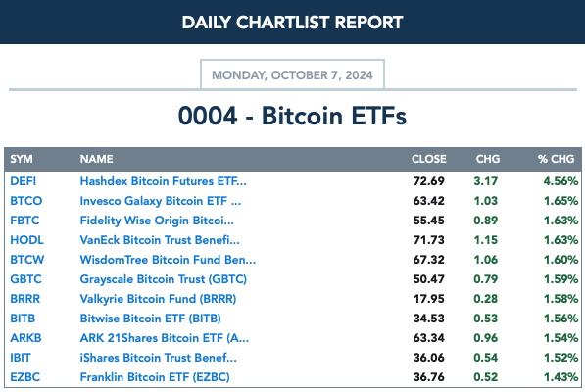
Task: Open Invesco Galaxy Bitcoin ETF name link
Action: [x=161, y=201]
